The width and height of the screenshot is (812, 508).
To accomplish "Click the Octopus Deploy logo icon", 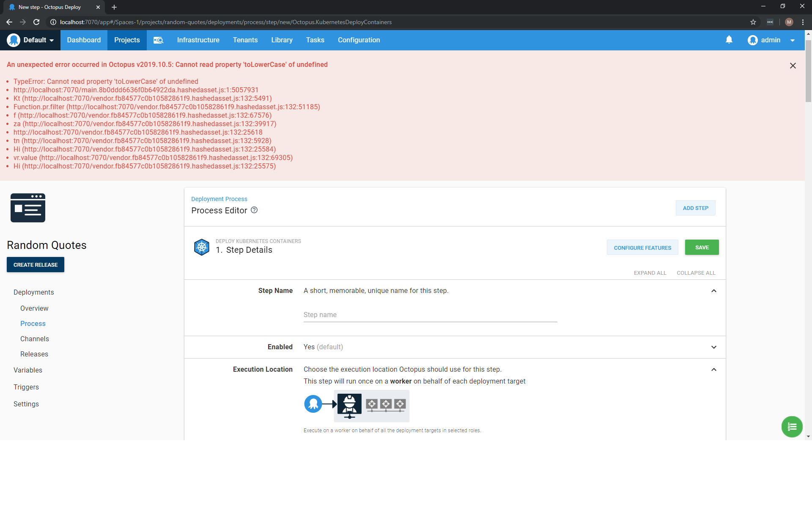I will pos(14,40).
